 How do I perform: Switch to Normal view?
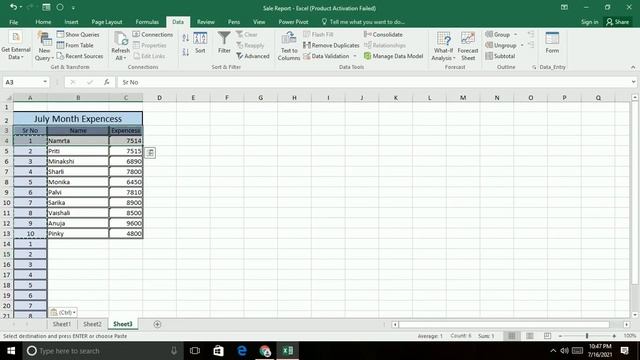point(511,336)
